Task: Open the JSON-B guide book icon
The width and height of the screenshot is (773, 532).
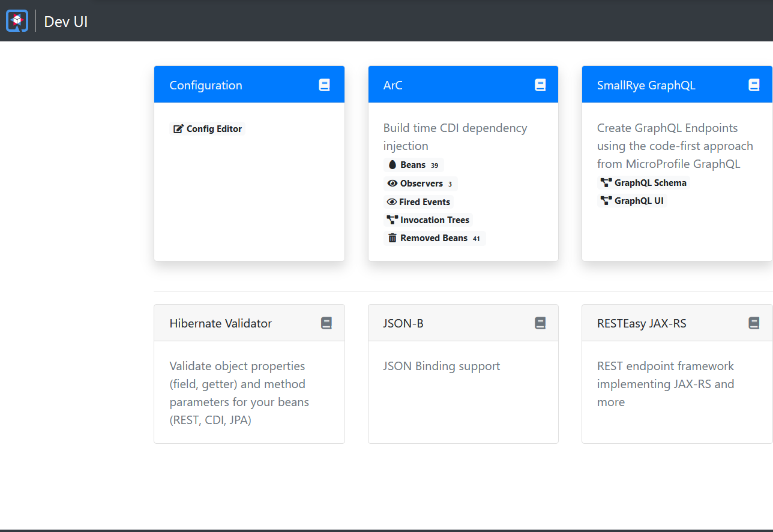Action: click(x=540, y=323)
